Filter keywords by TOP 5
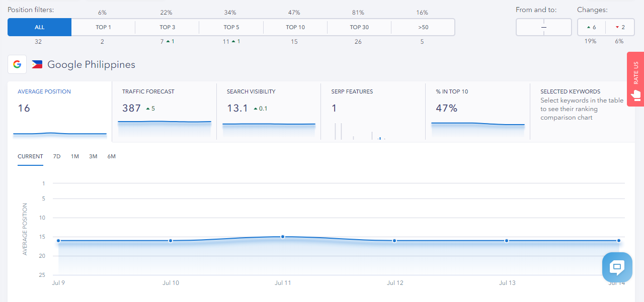Screen dimensions: 644x302 tap(231, 27)
